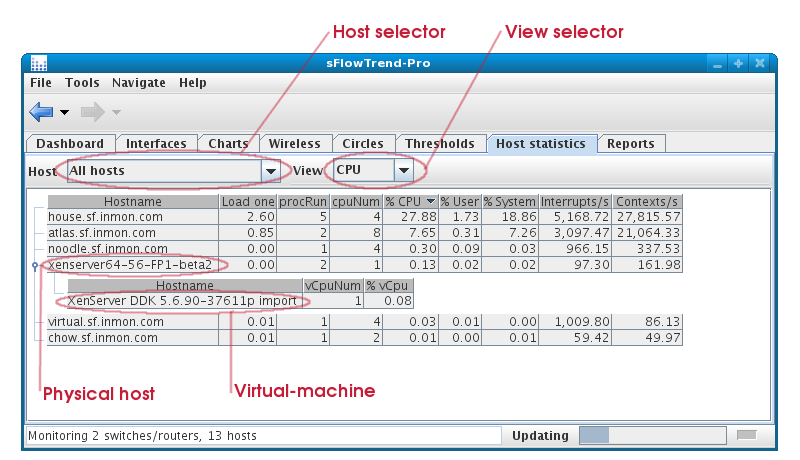Click the grey forward navigation arrow
This screenshot has width=800, height=460.
pyautogui.click(x=92, y=112)
